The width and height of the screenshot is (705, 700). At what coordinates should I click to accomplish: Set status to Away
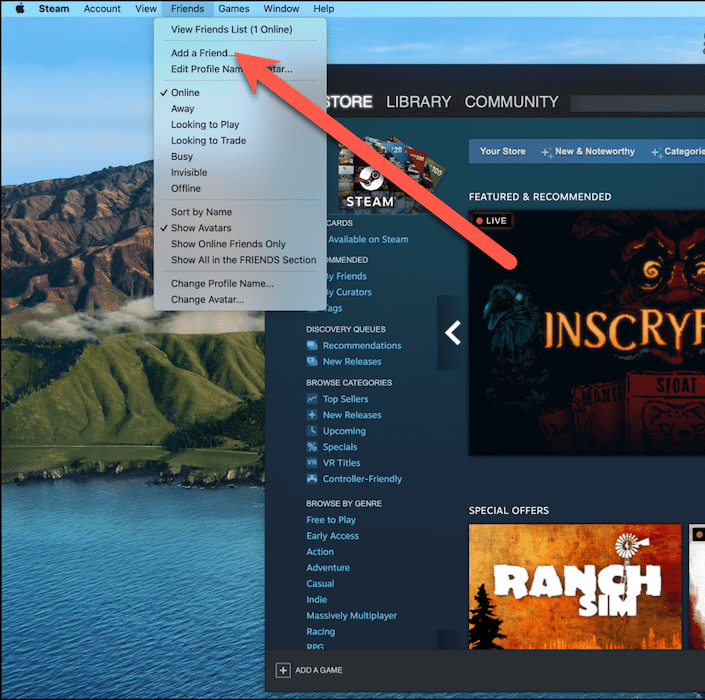182,109
